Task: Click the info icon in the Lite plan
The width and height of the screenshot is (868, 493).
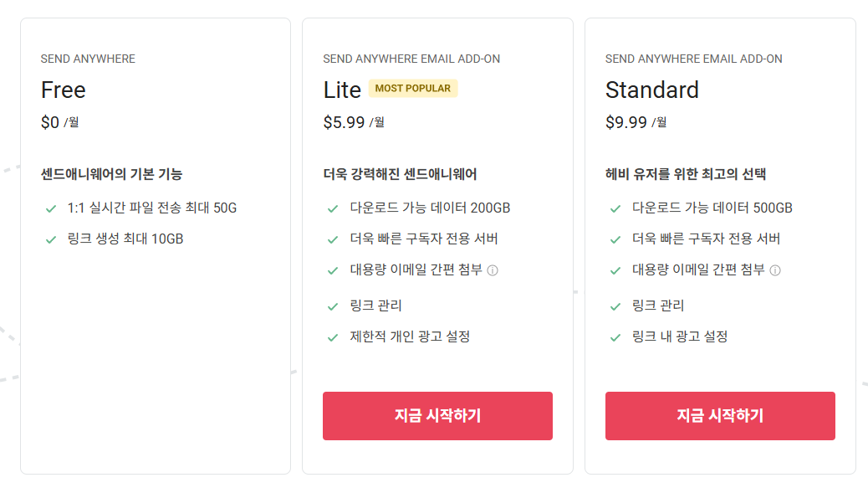Action: click(x=493, y=270)
